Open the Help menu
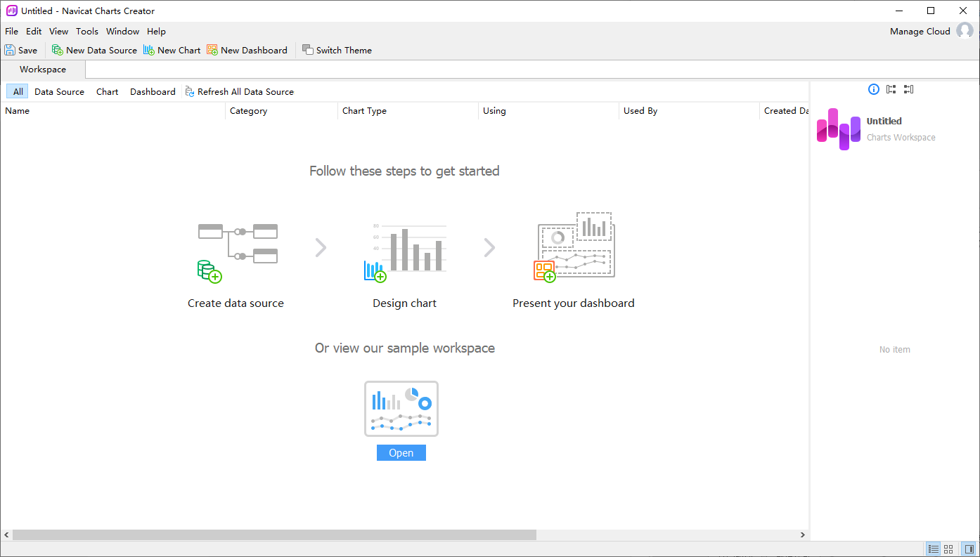The width and height of the screenshot is (980, 557). tap(156, 31)
